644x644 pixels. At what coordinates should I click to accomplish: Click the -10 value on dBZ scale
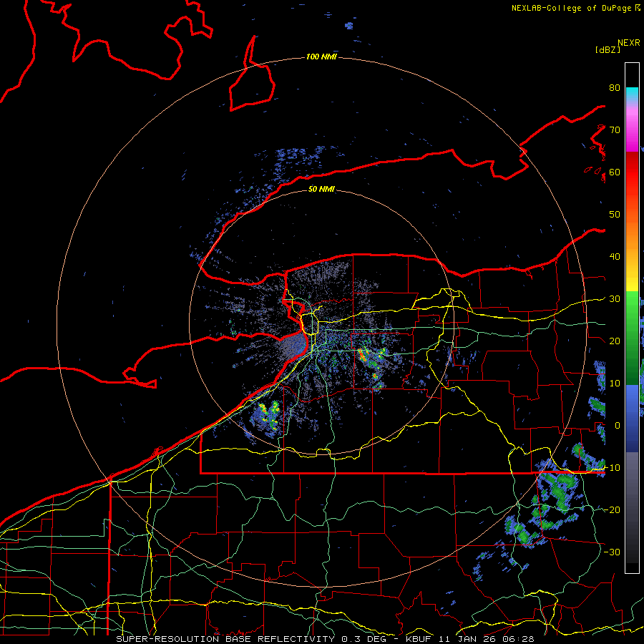[612, 467]
